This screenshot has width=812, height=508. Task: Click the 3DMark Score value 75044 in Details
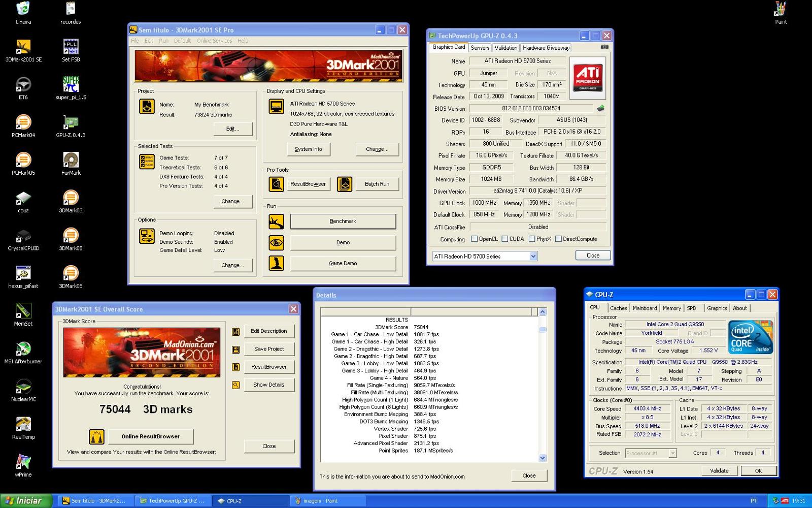click(x=421, y=327)
